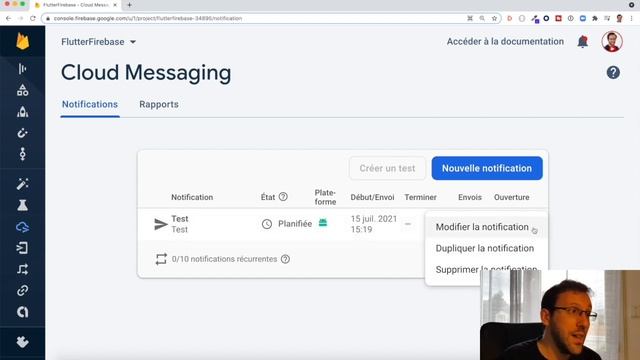Select the FlutterFirebase browser tab
The height and width of the screenshot is (360, 640).
pos(76,5)
